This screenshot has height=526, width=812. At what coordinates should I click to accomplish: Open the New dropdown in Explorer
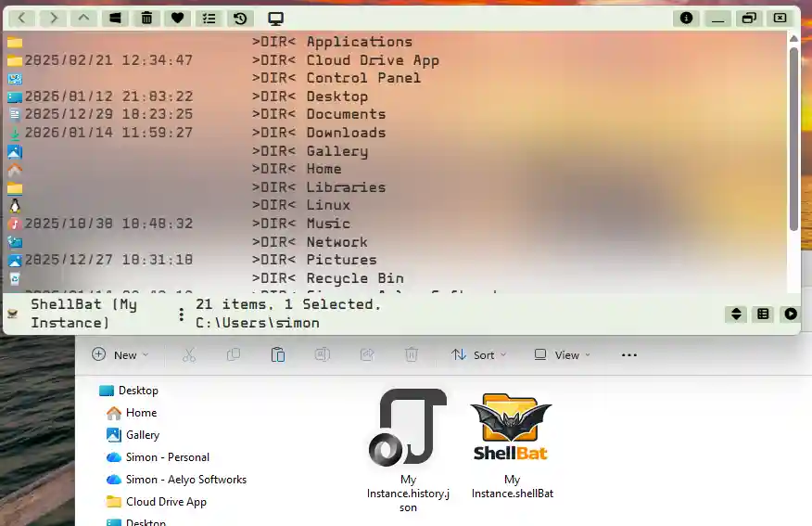121,354
